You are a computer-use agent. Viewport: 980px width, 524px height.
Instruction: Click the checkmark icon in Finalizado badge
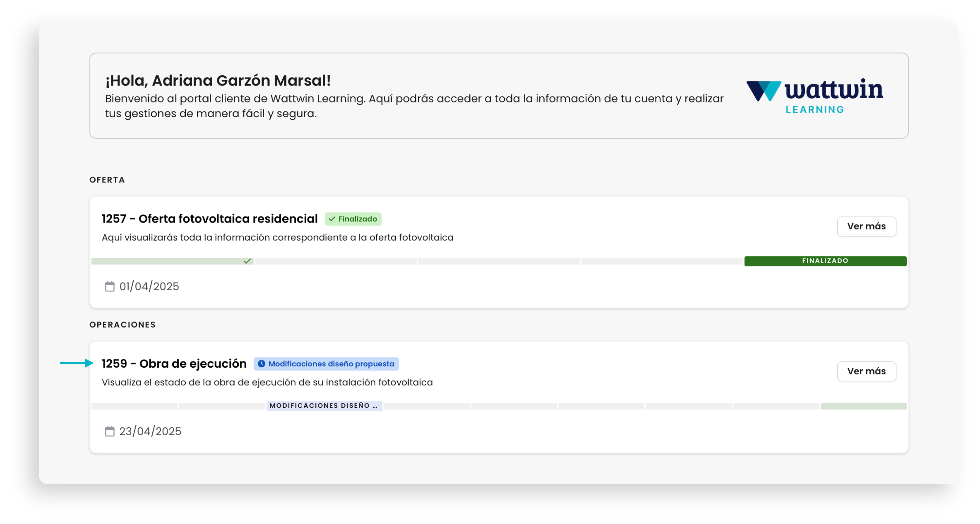tap(332, 219)
